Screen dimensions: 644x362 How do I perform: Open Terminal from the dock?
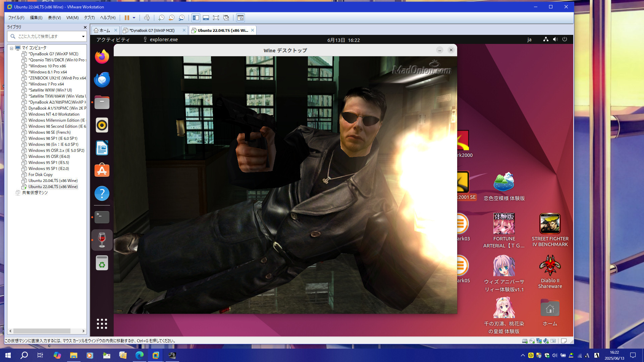102,217
